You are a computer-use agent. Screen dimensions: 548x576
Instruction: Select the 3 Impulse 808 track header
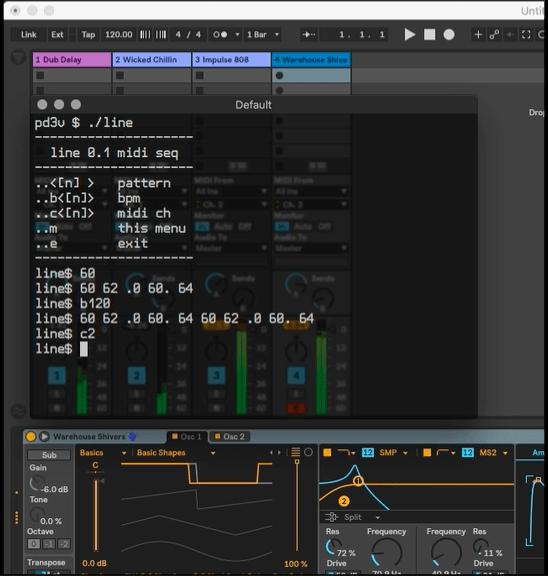click(231, 60)
